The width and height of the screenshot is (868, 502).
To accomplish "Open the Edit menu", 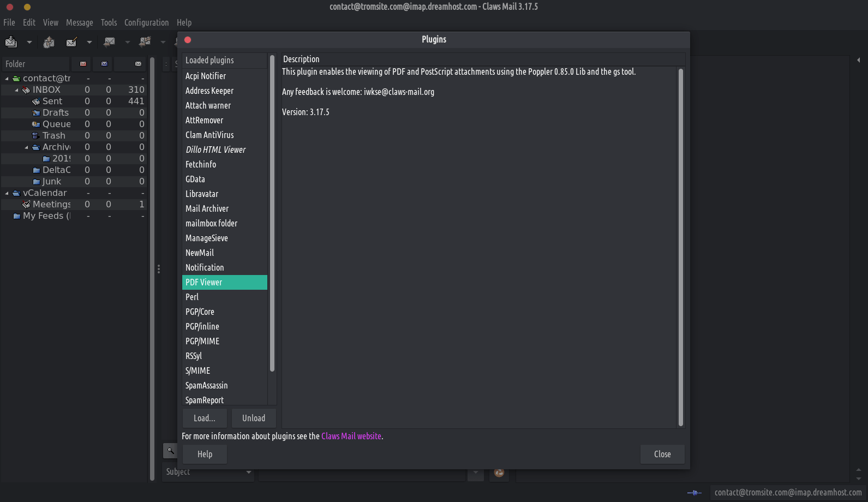I will [x=29, y=22].
